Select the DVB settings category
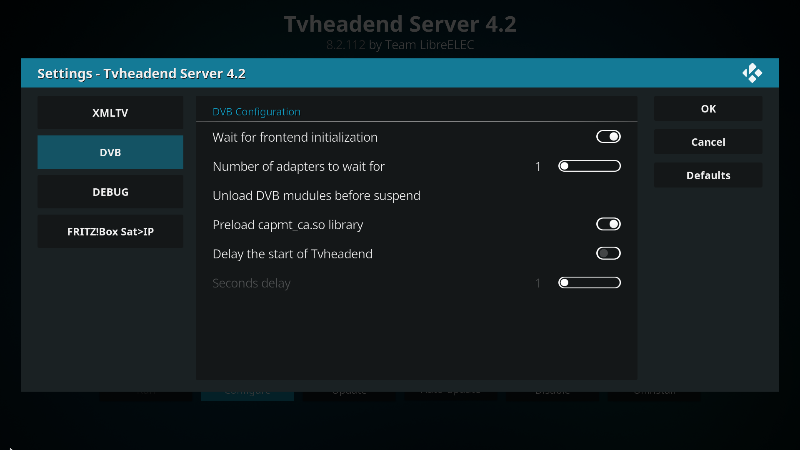The height and width of the screenshot is (450, 800). [110, 152]
